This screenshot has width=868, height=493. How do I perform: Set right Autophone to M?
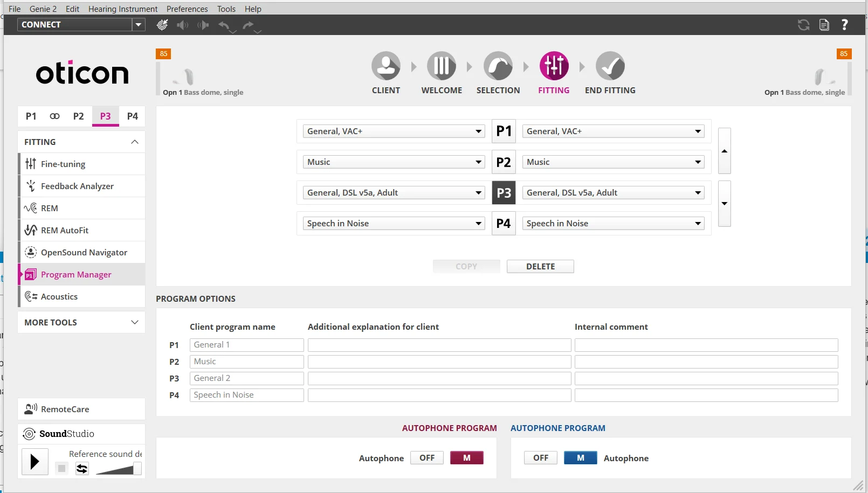pyautogui.click(x=581, y=458)
